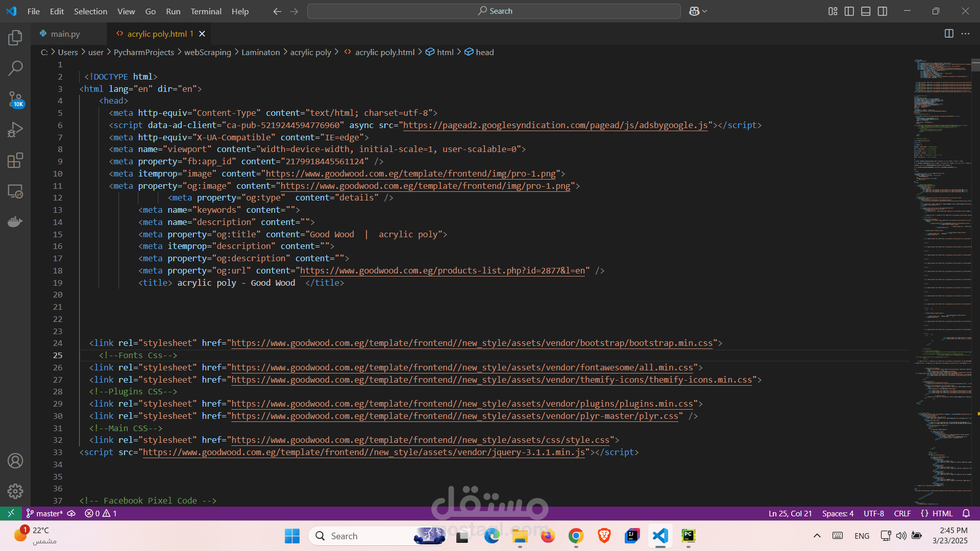Open the Extensions view
980x551 pixels.
click(15, 160)
